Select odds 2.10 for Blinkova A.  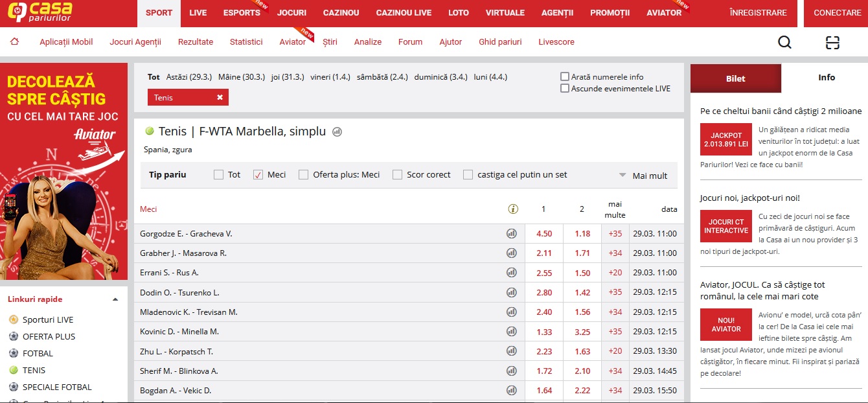click(x=582, y=371)
